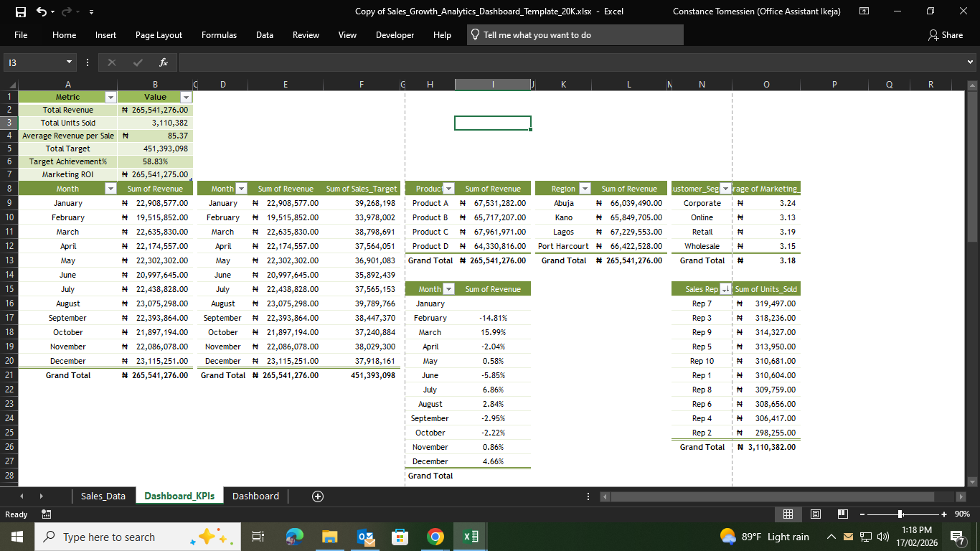The height and width of the screenshot is (551, 980).
Task: Save the workbook using the Save icon
Action: 20,11
